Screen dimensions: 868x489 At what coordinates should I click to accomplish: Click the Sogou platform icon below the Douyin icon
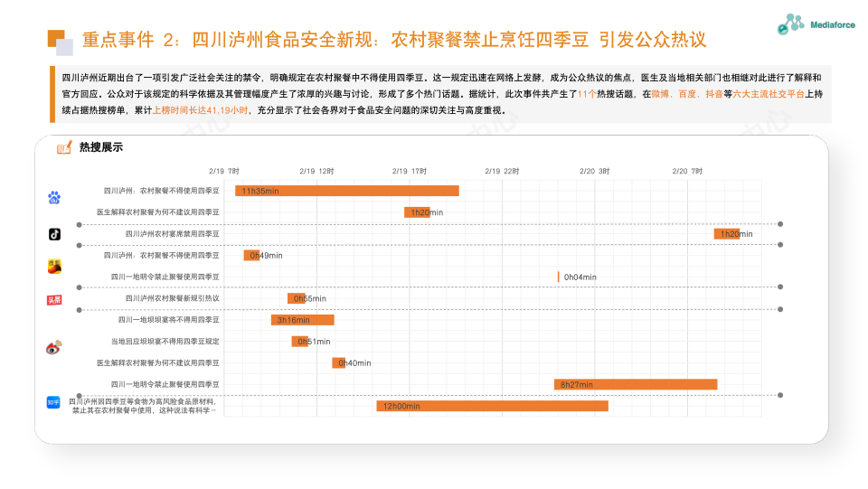point(54,267)
